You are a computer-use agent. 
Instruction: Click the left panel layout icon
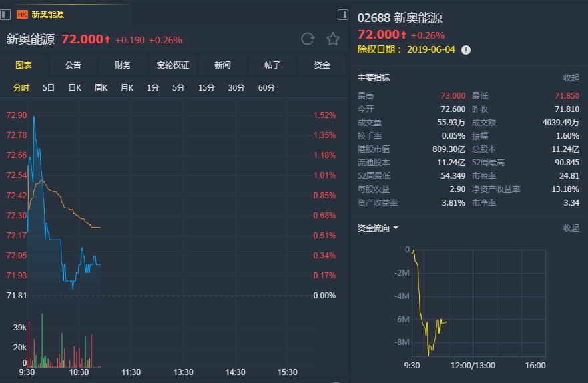coord(5,14)
